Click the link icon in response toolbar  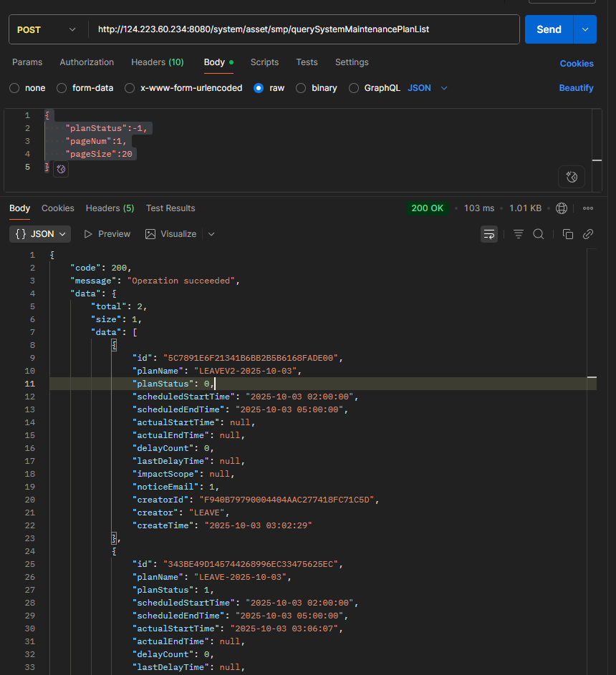(x=588, y=234)
